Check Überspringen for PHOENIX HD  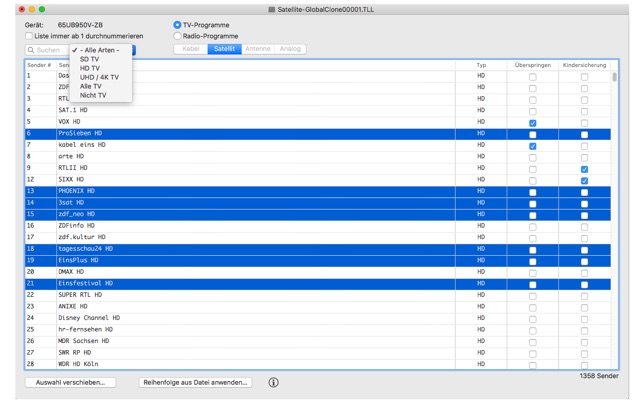(533, 192)
